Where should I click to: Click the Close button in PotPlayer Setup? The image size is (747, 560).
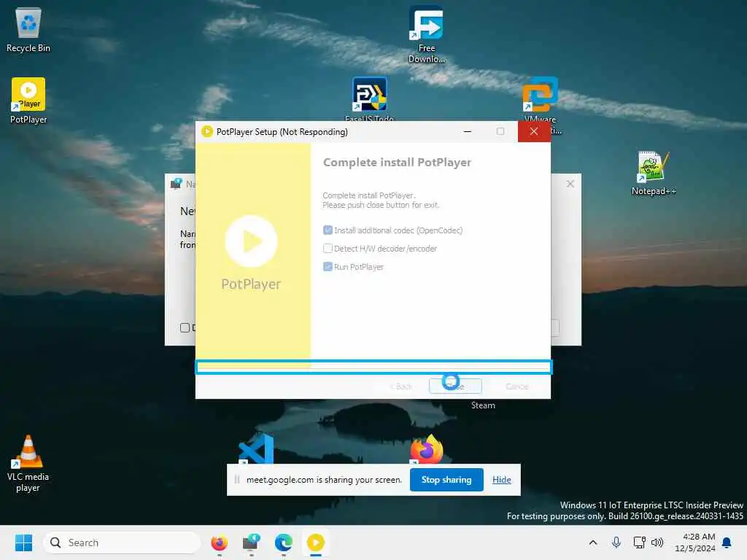[455, 386]
